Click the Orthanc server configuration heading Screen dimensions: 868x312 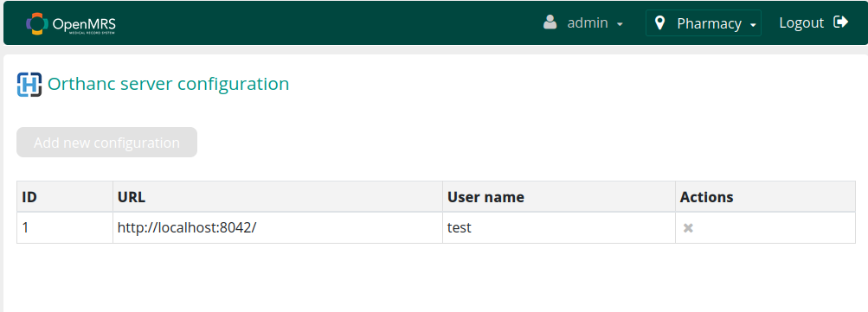tap(168, 84)
